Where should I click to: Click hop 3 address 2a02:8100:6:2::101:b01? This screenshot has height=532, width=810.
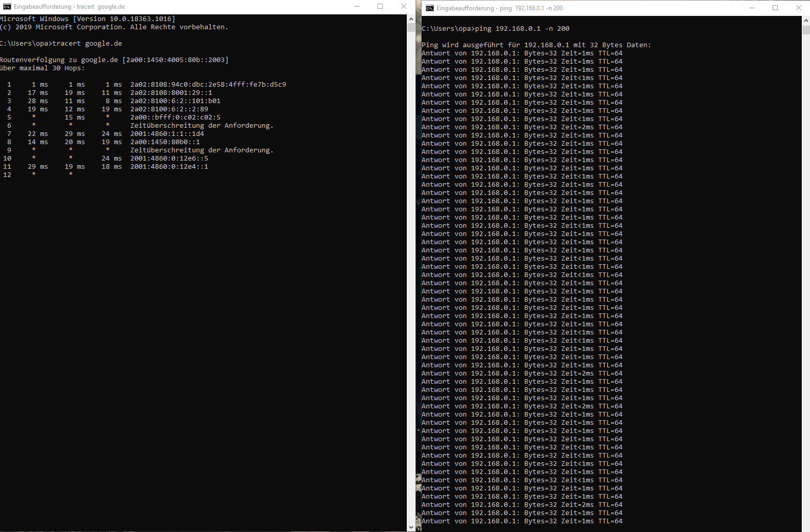pos(175,101)
